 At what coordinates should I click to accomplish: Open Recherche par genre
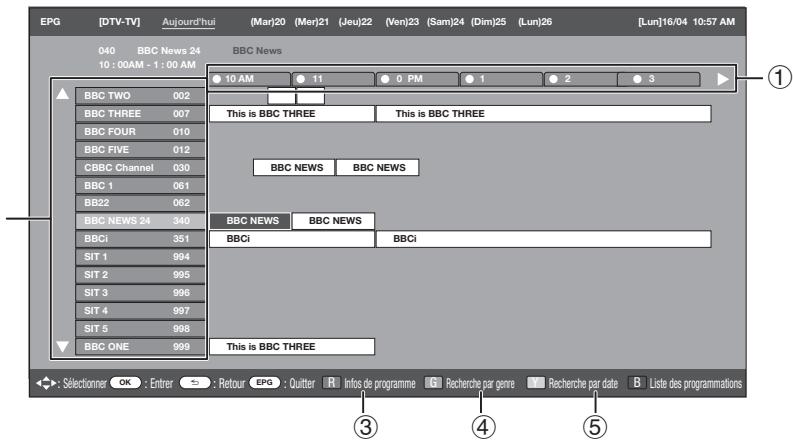tap(480, 383)
